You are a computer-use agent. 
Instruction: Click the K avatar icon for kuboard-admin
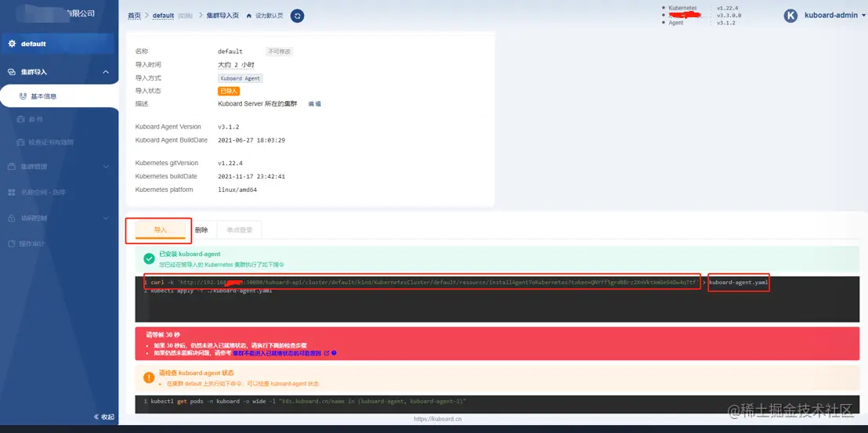pyautogui.click(x=790, y=16)
